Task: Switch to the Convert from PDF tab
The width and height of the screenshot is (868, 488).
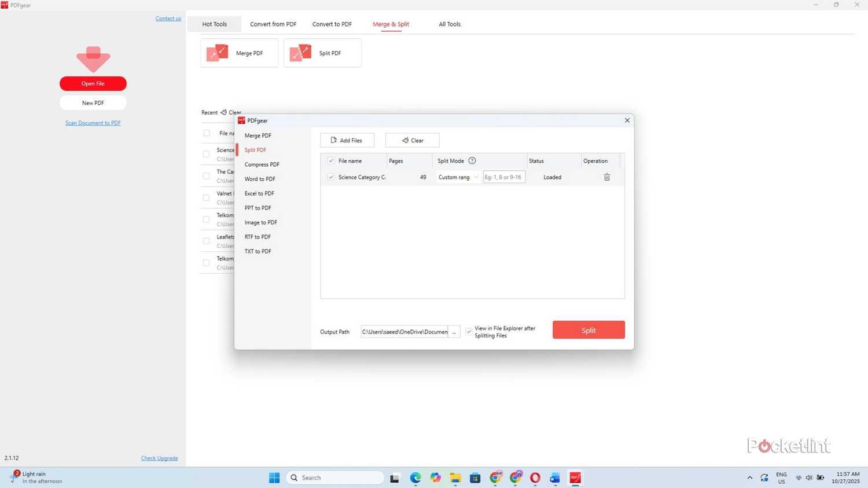Action: [273, 24]
